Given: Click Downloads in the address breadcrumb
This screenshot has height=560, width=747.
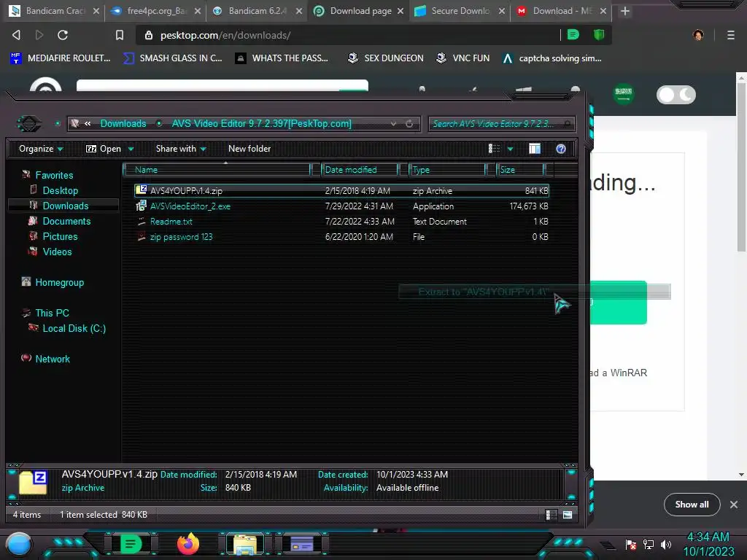Looking at the screenshot, I should coord(123,124).
